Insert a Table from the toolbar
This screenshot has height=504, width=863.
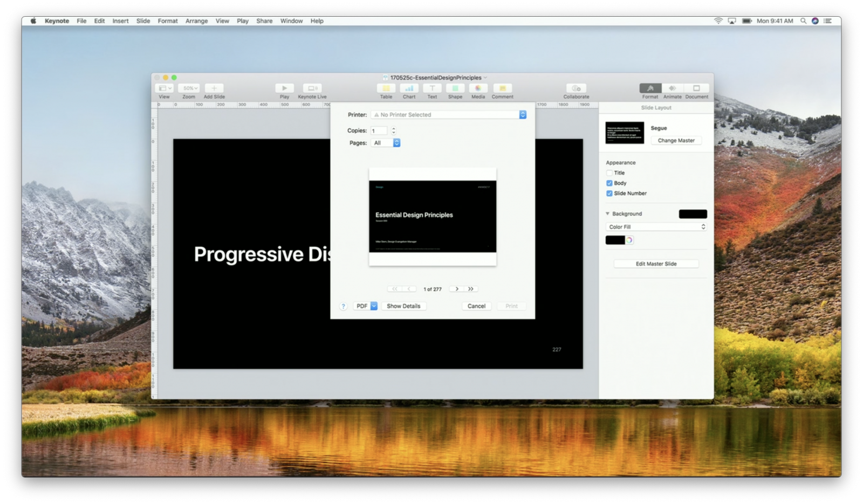(386, 88)
